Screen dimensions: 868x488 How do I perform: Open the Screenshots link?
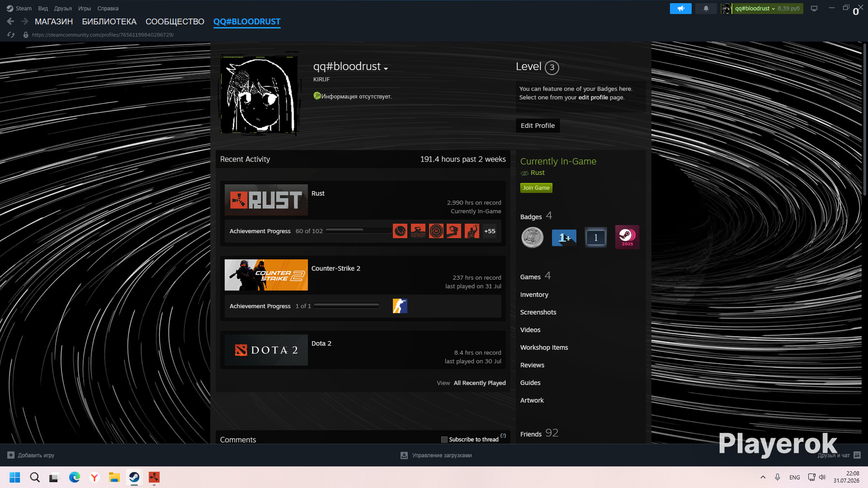538,312
